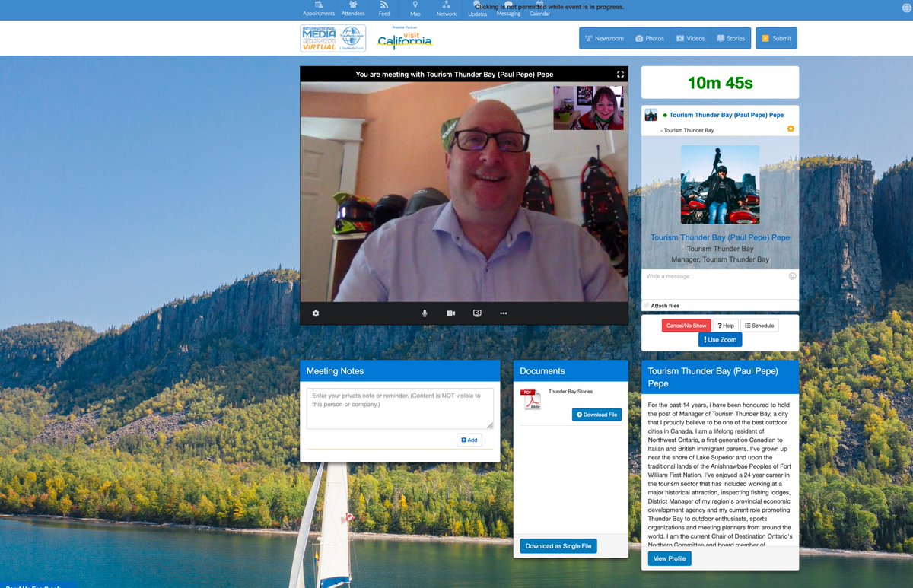The height and width of the screenshot is (588, 913).
Task: Click the Help button
Action: pos(726,326)
